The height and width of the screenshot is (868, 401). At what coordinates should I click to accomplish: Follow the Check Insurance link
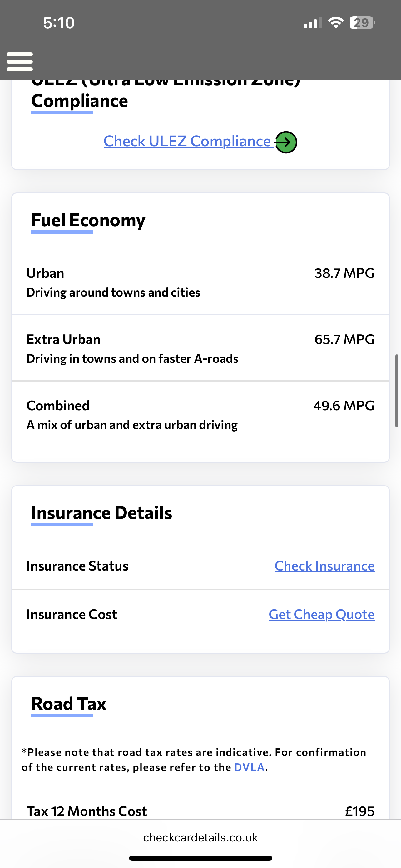[324, 566]
